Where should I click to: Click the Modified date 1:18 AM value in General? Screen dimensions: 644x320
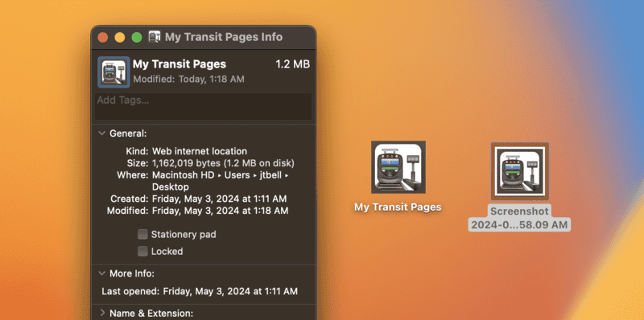click(220, 211)
